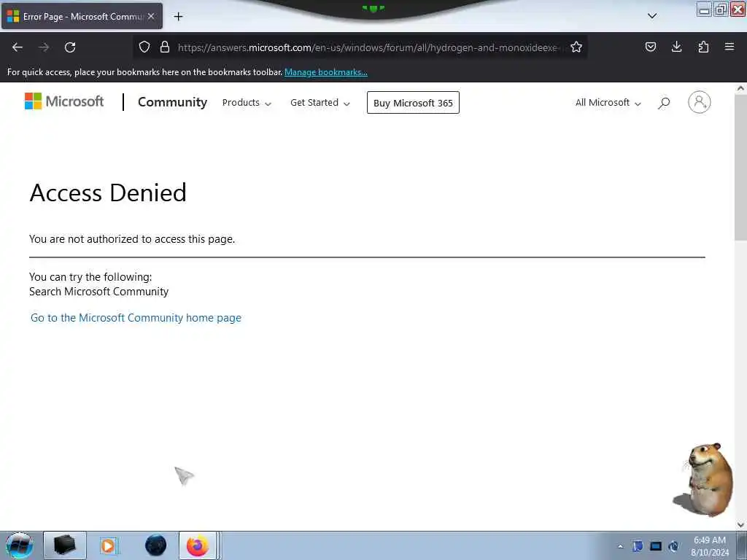Select the Error Page - Microsoft Community tab
Screen dimensions: 747x560
[x=82, y=16]
